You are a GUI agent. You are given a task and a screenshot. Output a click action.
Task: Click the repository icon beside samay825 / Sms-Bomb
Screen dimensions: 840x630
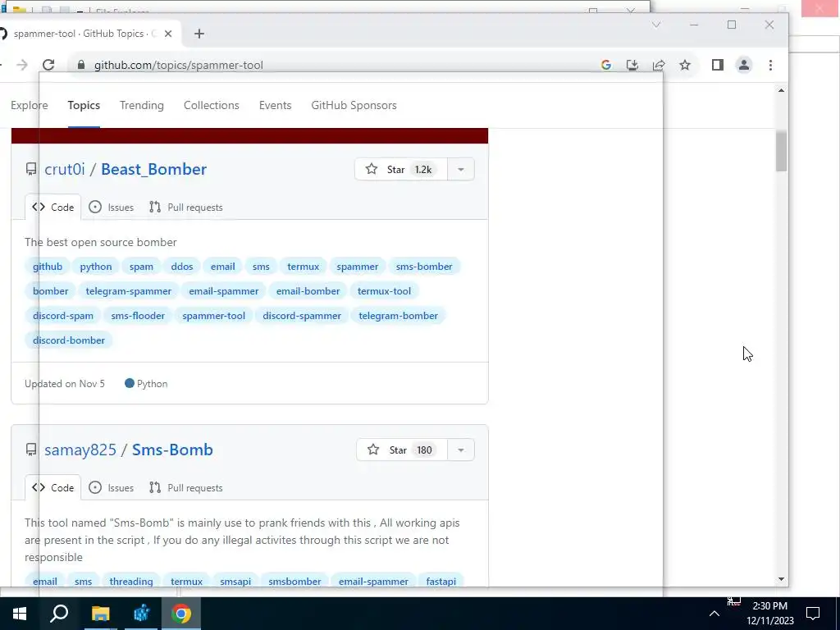31,450
